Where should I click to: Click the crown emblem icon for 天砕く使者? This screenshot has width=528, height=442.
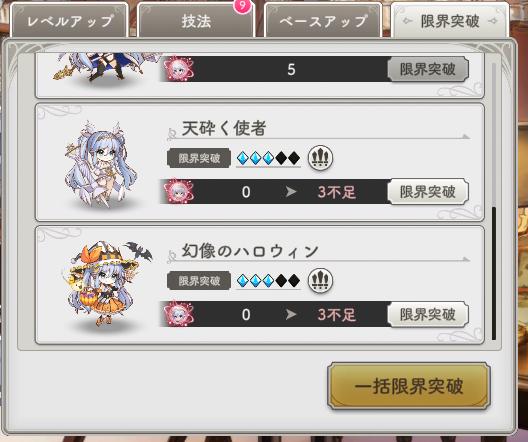click(x=321, y=158)
